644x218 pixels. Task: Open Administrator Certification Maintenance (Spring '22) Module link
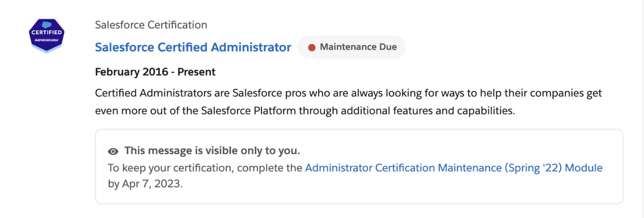pyautogui.click(x=454, y=168)
